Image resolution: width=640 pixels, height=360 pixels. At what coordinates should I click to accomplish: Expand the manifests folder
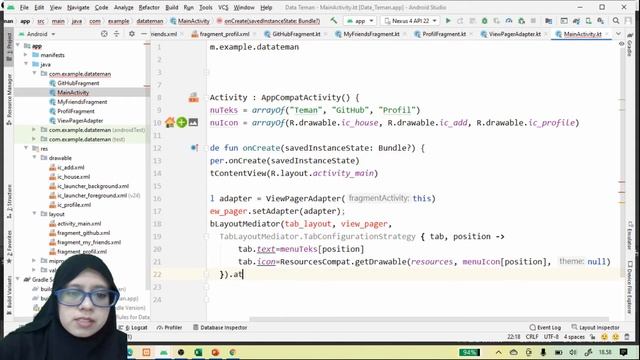26,55
